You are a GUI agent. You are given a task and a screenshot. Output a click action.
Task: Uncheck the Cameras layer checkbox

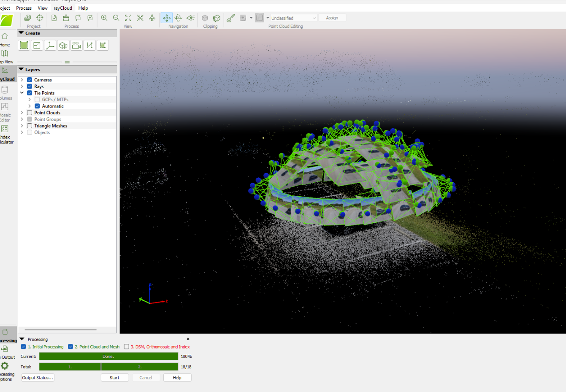click(x=30, y=80)
